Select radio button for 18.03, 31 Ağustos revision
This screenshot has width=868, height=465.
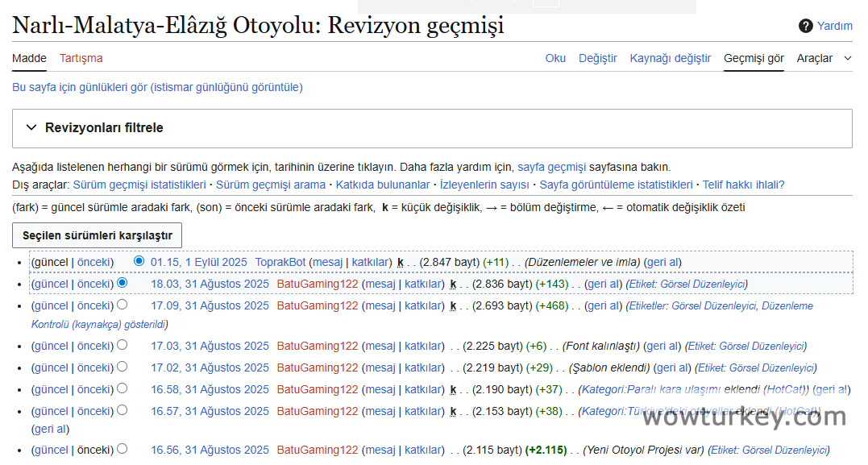click(x=123, y=283)
